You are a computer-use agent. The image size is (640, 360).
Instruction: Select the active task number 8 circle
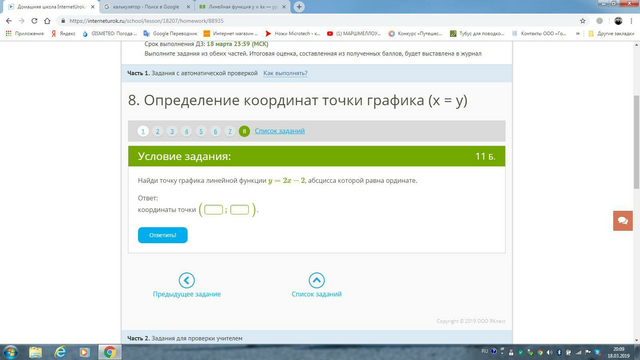coord(244,131)
